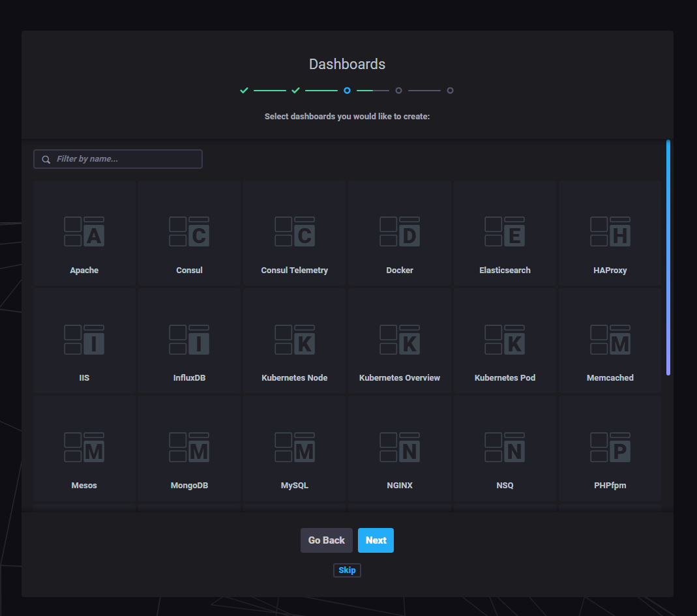Image resolution: width=697 pixels, height=616 pixels.
Task: Click the Apache label text
Action: pyautogui.click(x=84, y=271)
